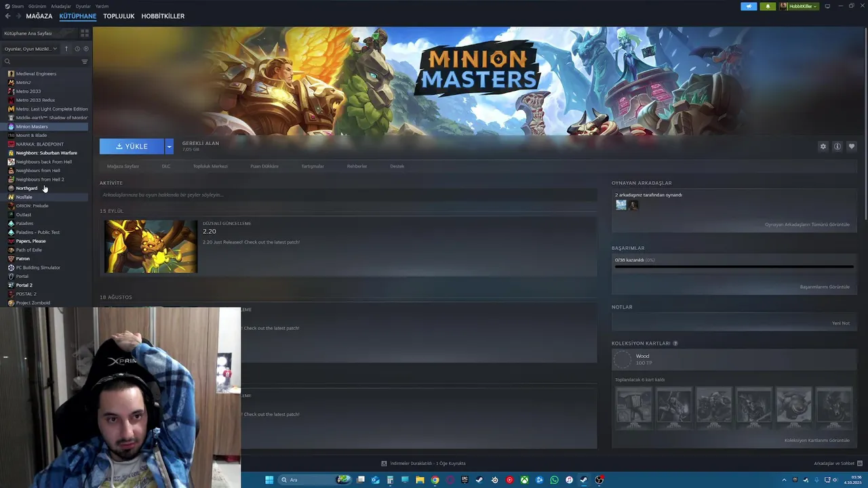Image resolution: width=868 pixels, height=488 pixels.
Task: Open game info icon
Action: (x=837, y=146)
